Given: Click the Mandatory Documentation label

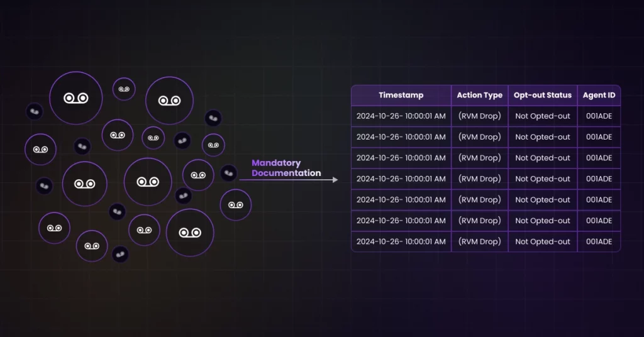Looking at the screenshot, I should tap(286, 168).
